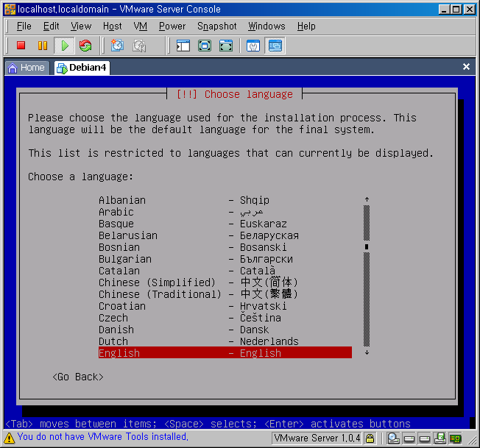Switch to the Home tab
Viewport: 480px width, 448px height.
tap(26, 67)
